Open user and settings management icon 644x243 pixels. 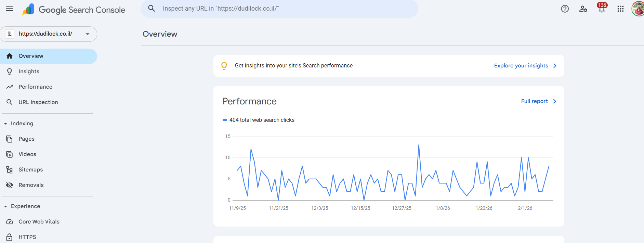pyautogui.click(x=583, y=9)
